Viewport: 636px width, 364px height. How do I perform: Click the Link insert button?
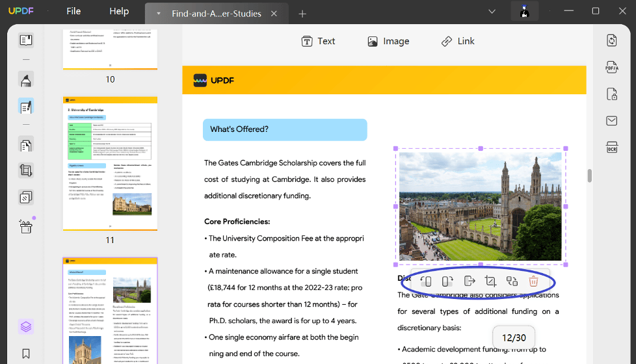[x=458, y=42]
